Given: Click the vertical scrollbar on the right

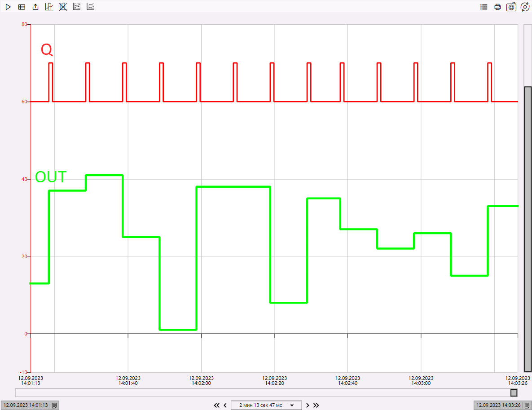Looking at the screenshot, I should point(528,229).
